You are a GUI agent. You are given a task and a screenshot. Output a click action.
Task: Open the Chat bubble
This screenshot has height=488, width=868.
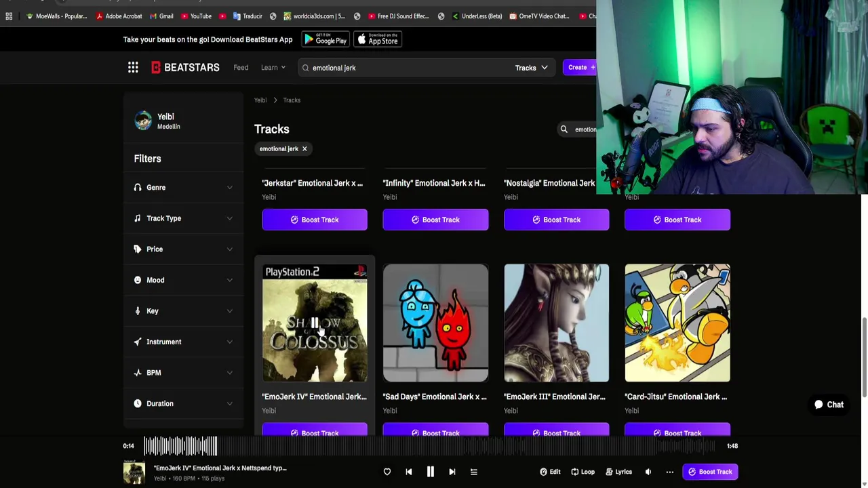point(829,405)
